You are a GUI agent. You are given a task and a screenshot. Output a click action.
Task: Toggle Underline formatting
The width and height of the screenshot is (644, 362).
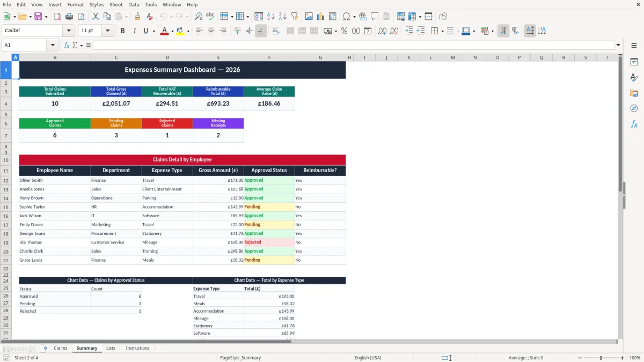pyautogui.click(x=145, y=31)
